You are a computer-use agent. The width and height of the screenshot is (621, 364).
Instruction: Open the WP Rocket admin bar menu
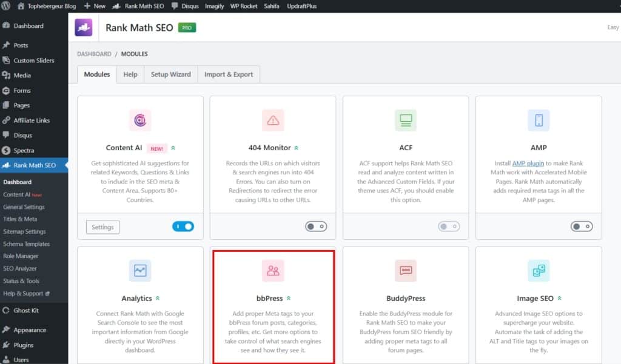pos(244,6)
